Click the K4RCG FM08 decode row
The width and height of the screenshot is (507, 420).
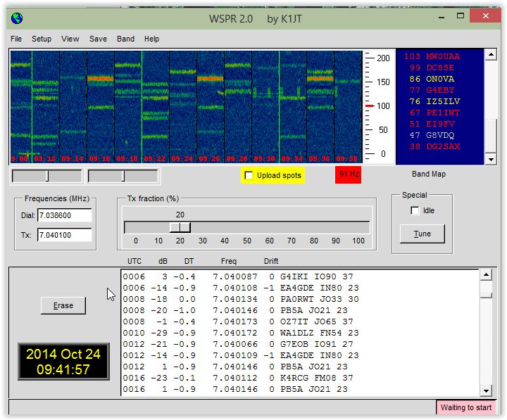pos(238,378)
